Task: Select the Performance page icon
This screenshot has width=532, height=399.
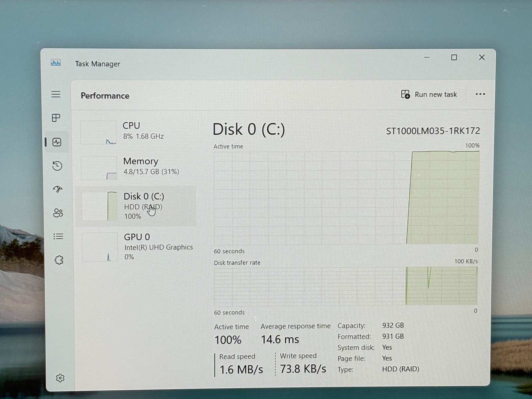Action: point(57,142)
